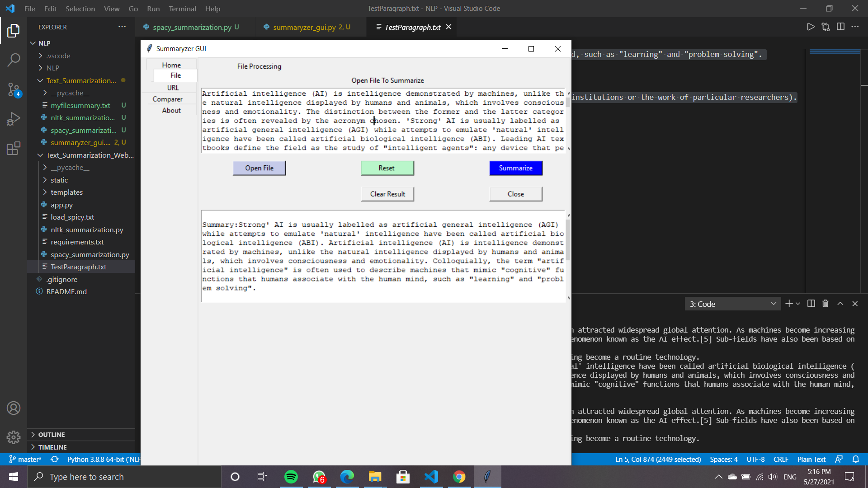The image size is (868, 488).
Task: Kill terminal with the trash icon
Action: coord(826,304)
